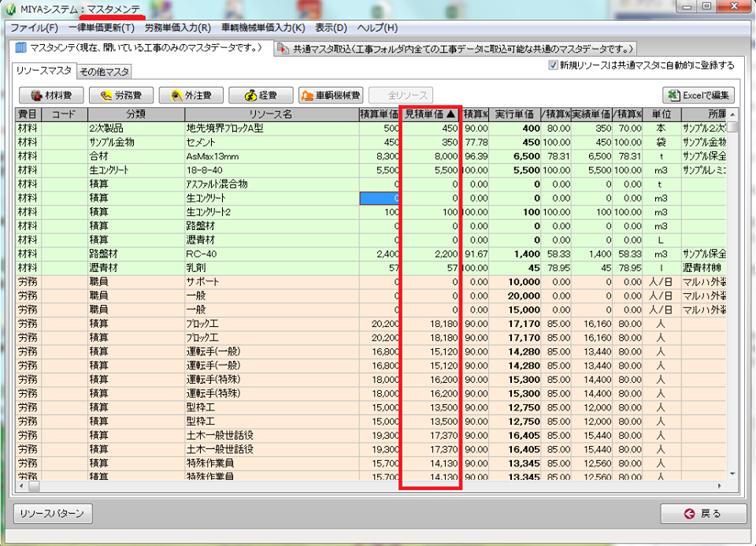This screenshot has width=756, height=546.
Task: Open the 一律単価更新(T) menu
Action: click(102, 28)
